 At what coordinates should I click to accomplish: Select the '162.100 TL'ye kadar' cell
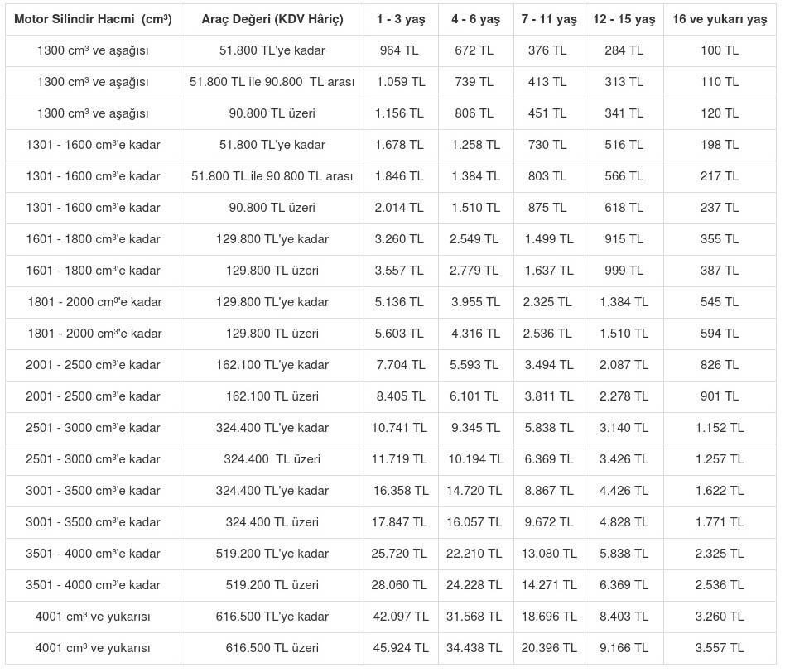coord(272,365)
